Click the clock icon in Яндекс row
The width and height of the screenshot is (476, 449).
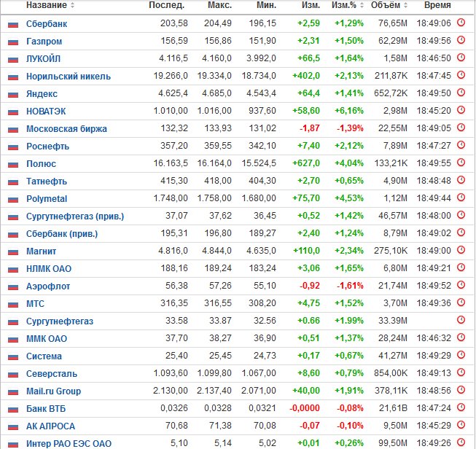pyautogui.click(x=461, y=93)
